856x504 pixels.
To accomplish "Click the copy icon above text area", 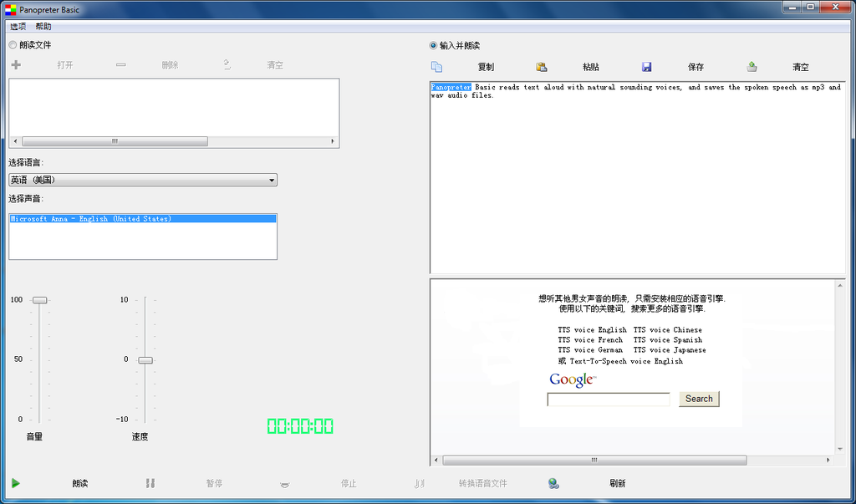I will (436, 67).
